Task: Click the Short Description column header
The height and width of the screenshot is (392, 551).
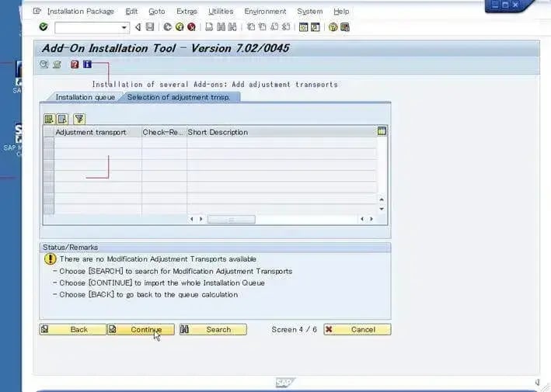Action: (x=281, y=132)
